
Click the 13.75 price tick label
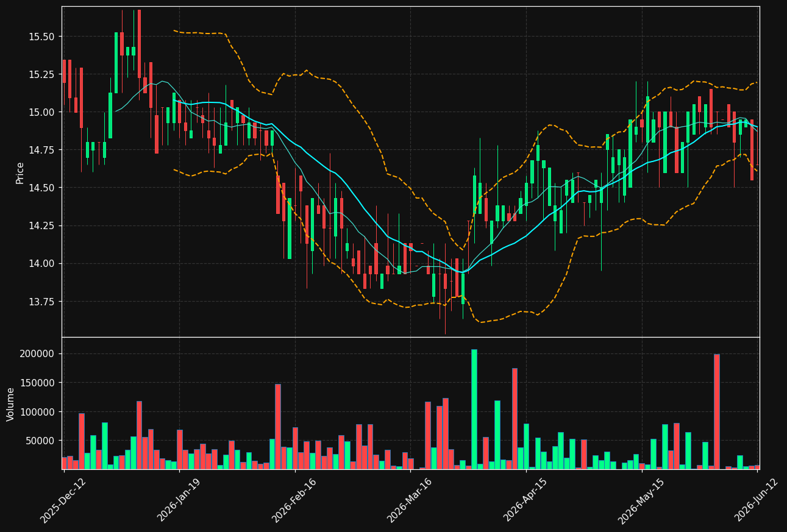click(42, 302)
